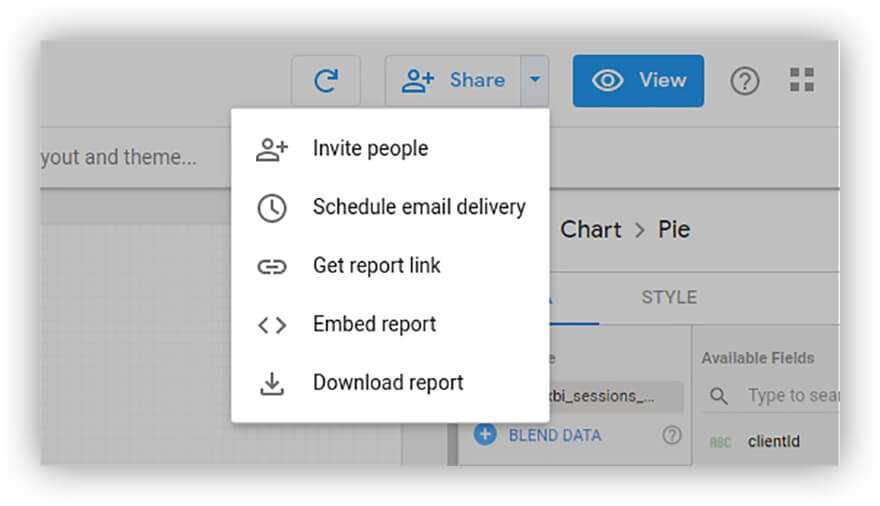Click BLEND DATA plus button
Viewport: 880px width, 506px height.
[486, 435]
